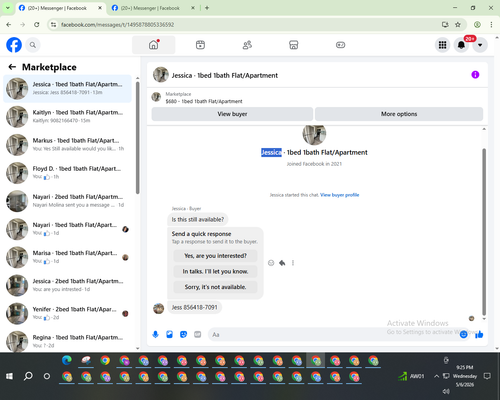Viewport: 500px width, 400px height.
Task: Click the message 'Jess 856418-7091'
Action: click(x=194, y=307)
